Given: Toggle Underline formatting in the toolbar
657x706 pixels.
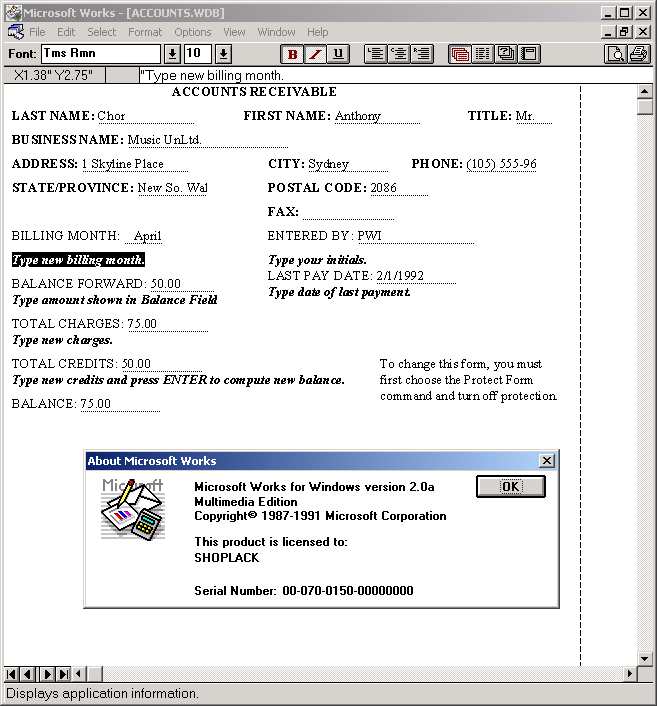Looking at the screenshot, I should (x=338, y=54).
